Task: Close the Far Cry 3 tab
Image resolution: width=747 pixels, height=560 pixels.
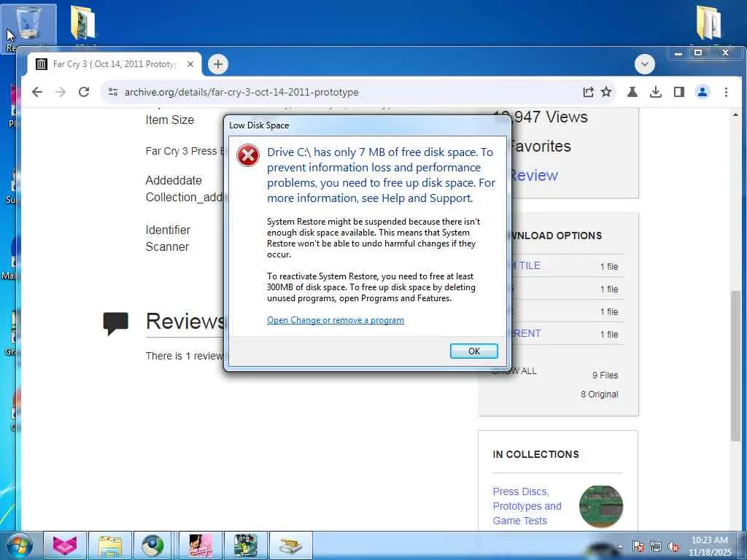Action: pos(190,64)
